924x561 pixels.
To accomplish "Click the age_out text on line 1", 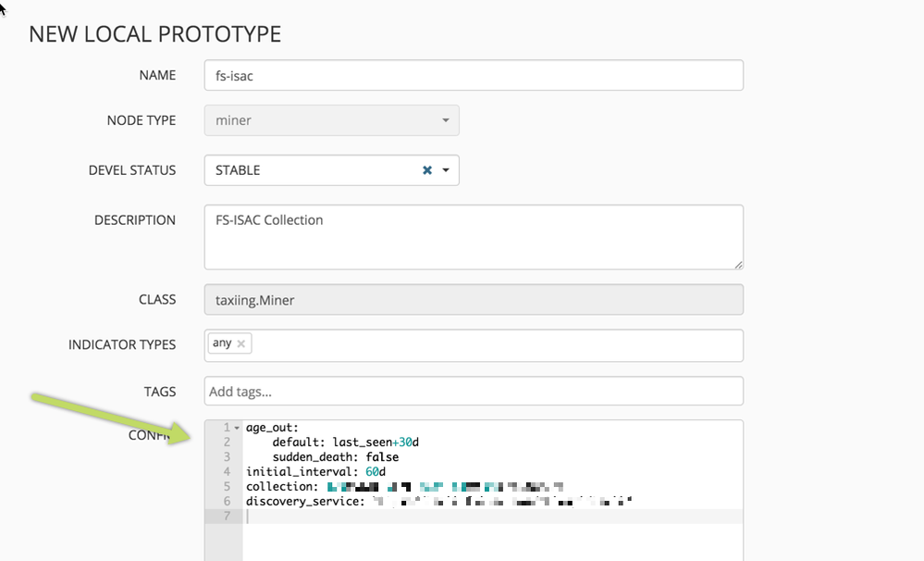I will click(x=268, y=428).
